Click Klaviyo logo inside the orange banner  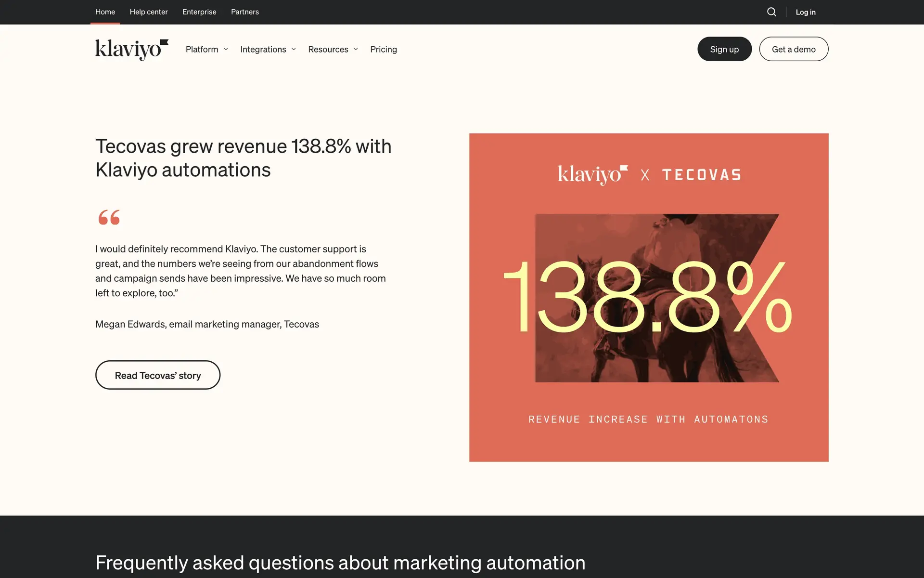pyautogui.click(x=592, y=174)
